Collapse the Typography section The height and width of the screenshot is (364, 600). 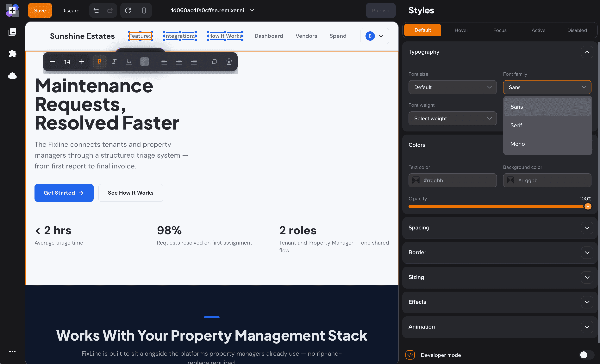point(587,52)
